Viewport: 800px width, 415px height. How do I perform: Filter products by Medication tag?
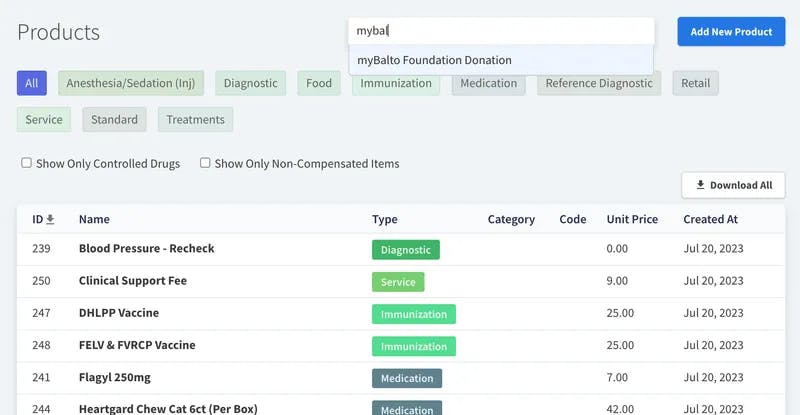click(x=489, y=84)
